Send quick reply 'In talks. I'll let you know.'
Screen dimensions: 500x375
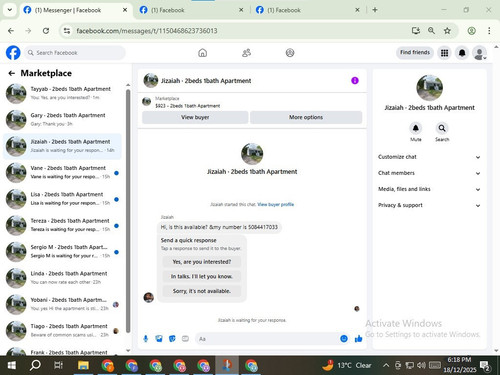pos(202,276)
